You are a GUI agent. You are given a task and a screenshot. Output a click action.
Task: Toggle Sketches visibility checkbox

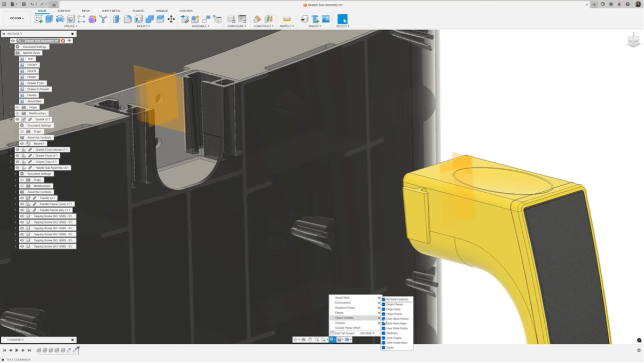383,333
